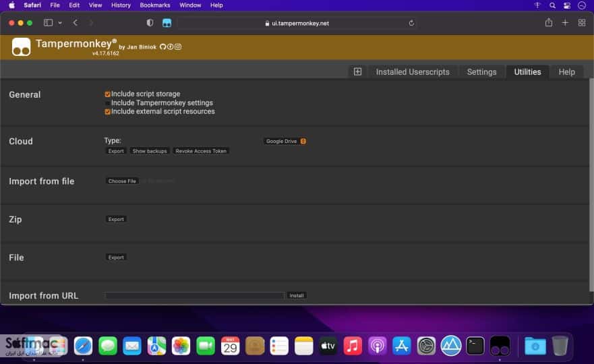Open the Instagram icon link in header
The height and width of the screenshot is (364, 594).
tap(178, 47)
